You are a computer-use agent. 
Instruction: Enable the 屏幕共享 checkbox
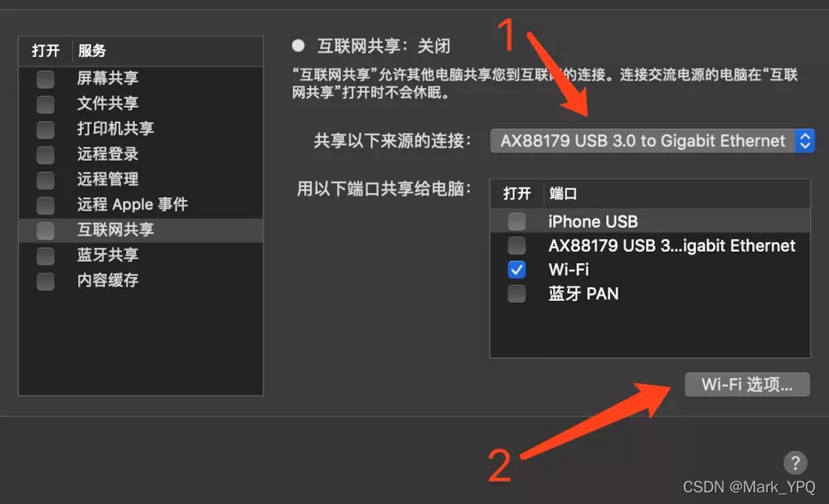click(46, 79)
